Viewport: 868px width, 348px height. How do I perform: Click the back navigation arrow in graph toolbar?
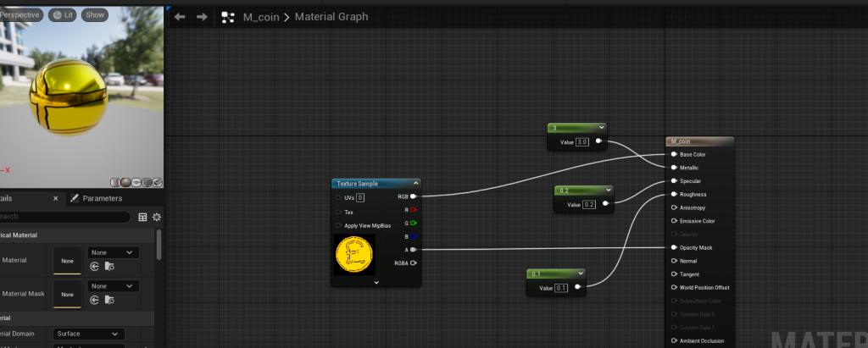click(x=180, y=17)
